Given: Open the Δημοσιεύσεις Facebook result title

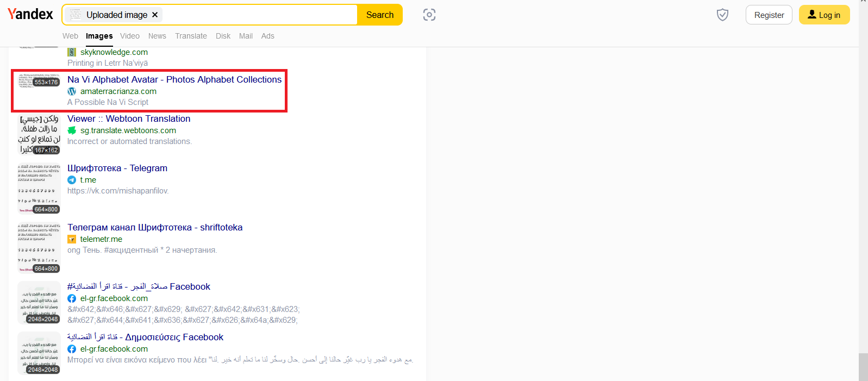Looking at the screenshot, I should pos(145,337).
